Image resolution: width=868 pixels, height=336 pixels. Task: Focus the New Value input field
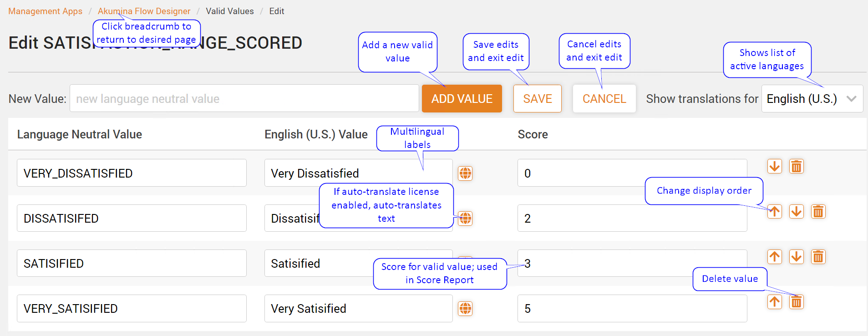244,98
